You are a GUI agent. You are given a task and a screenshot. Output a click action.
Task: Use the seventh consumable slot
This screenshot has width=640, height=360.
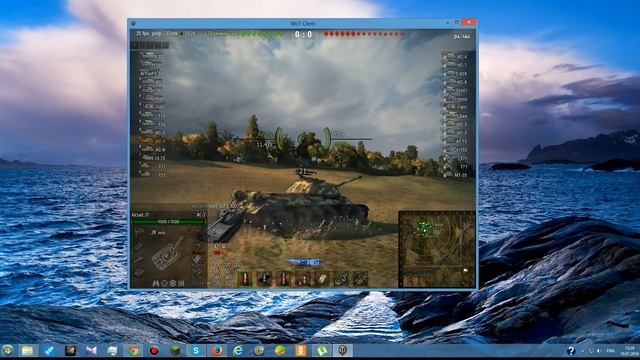pyautogui.click(x=360, y=278)
